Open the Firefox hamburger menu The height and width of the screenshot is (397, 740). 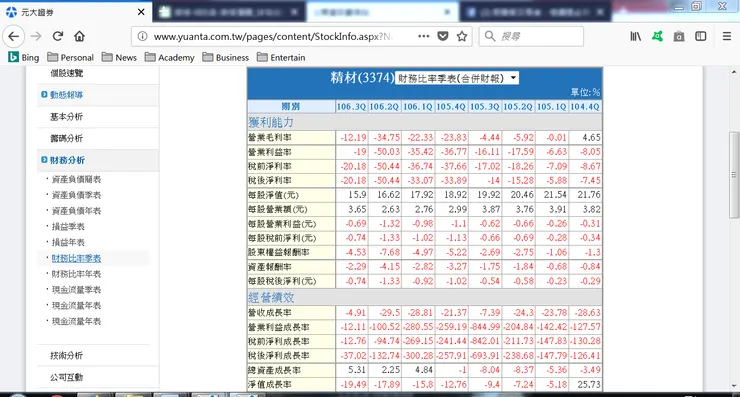tap(727, 36)
